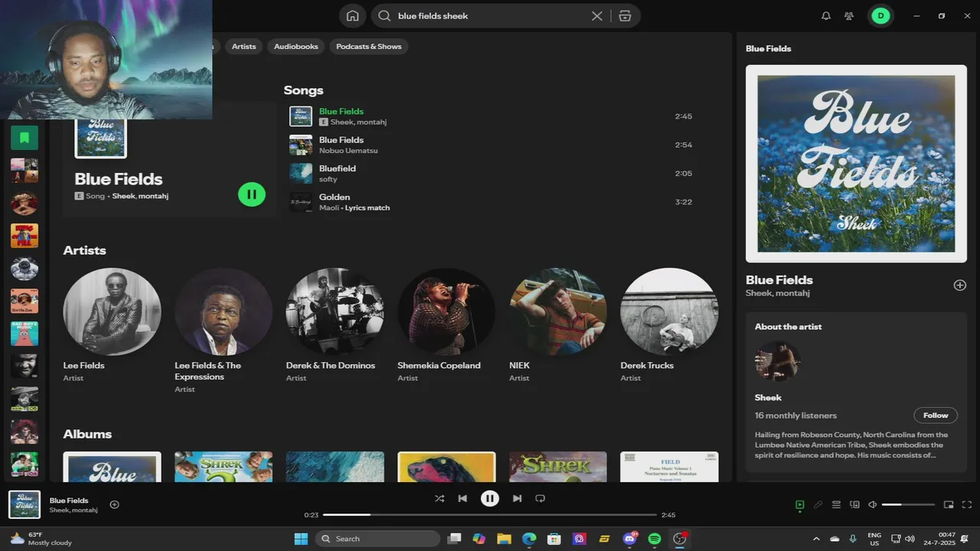Open Microsoft Edge from the taskbar
This screenshot has width=980, height=551.
point(529,539)
